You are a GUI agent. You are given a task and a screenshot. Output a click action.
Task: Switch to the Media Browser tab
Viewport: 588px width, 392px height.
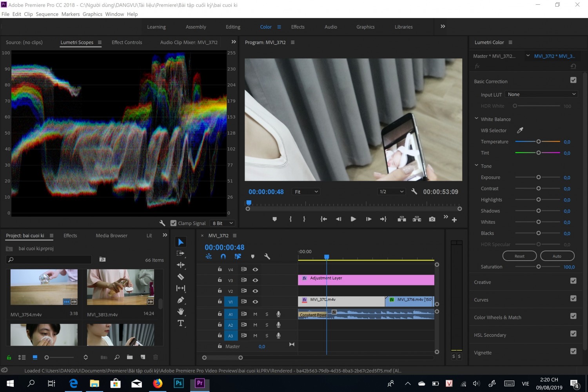(111, 236)
